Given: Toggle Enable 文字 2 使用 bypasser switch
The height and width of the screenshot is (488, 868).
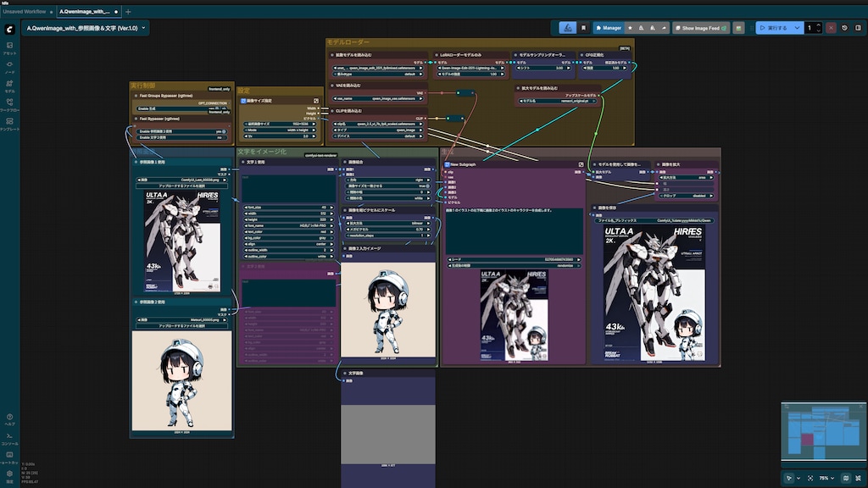Looking at the screenshot, I should [x=224, y=136].
